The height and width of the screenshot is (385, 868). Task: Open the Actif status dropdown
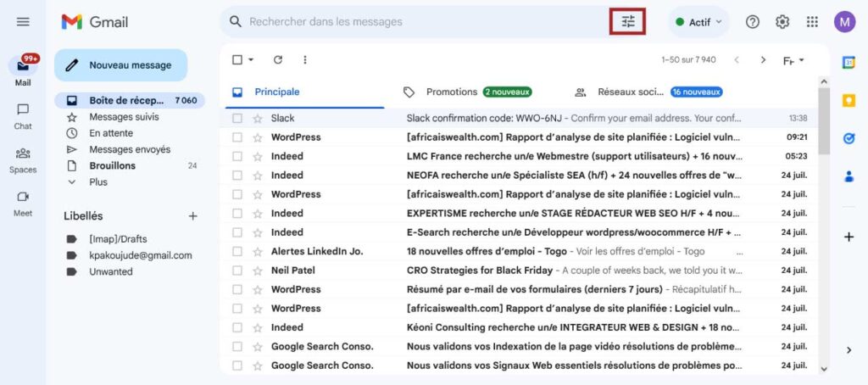[699, 22]
